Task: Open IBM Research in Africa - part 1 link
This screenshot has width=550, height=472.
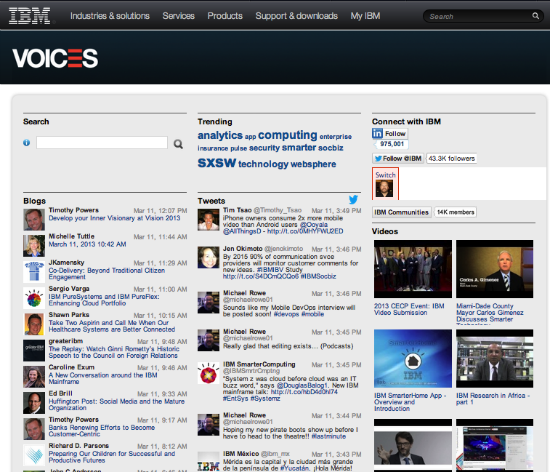Action: coord(493,399)
